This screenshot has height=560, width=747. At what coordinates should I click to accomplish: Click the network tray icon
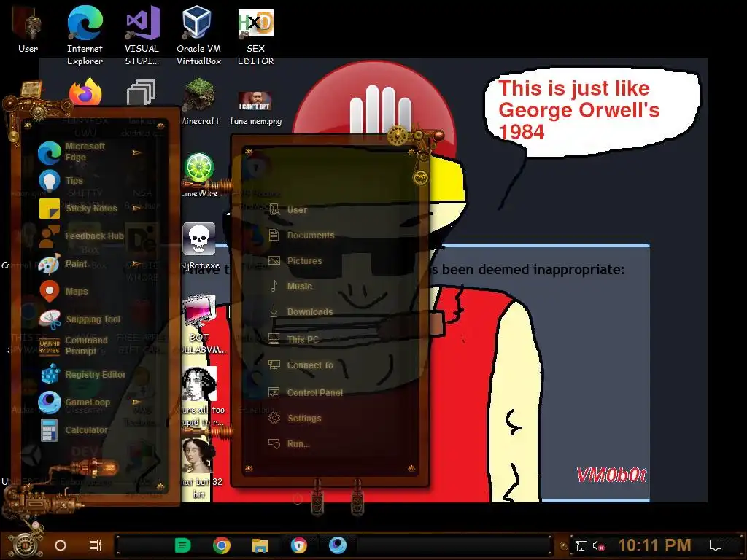pos(581,545)
